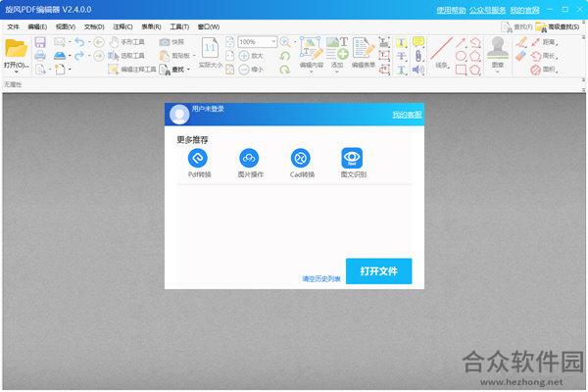Click the user avatar in login panel
This screenshot has height=392, width=588.
(179, 114)
